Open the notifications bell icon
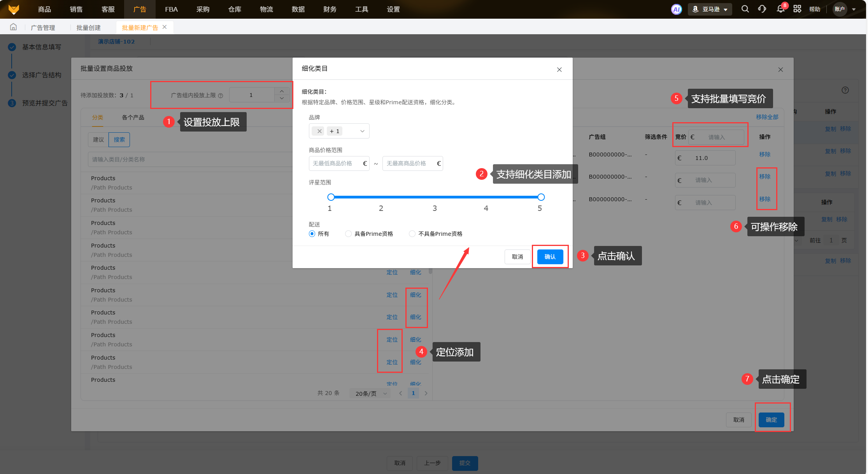 click(780, 9)
